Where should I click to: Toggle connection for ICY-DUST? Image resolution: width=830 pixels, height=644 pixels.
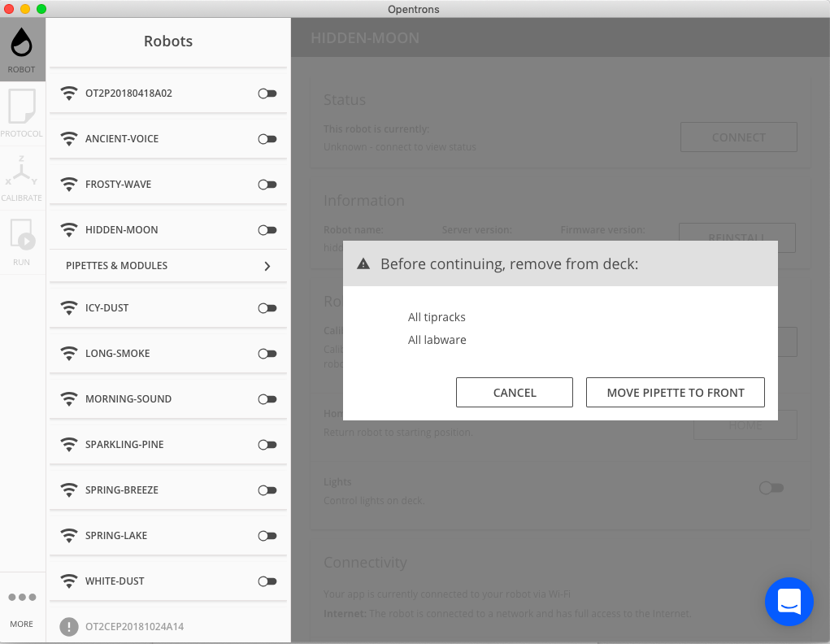(x=267, y=308)
